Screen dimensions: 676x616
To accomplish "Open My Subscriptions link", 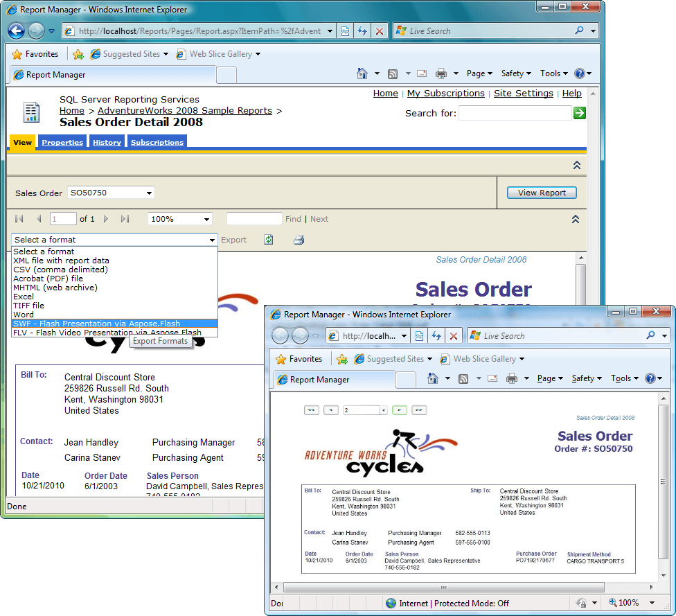I will pos(446,93).
